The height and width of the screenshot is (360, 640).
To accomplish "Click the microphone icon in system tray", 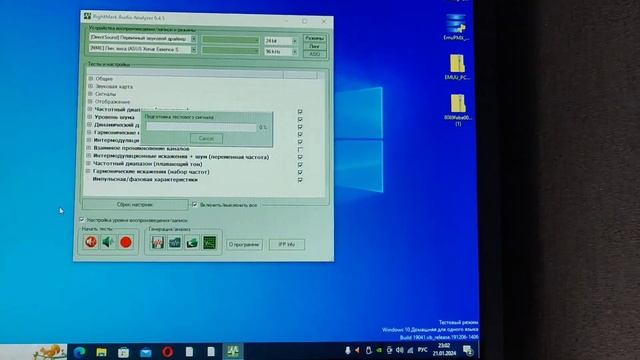I will (x=348, y=350).
